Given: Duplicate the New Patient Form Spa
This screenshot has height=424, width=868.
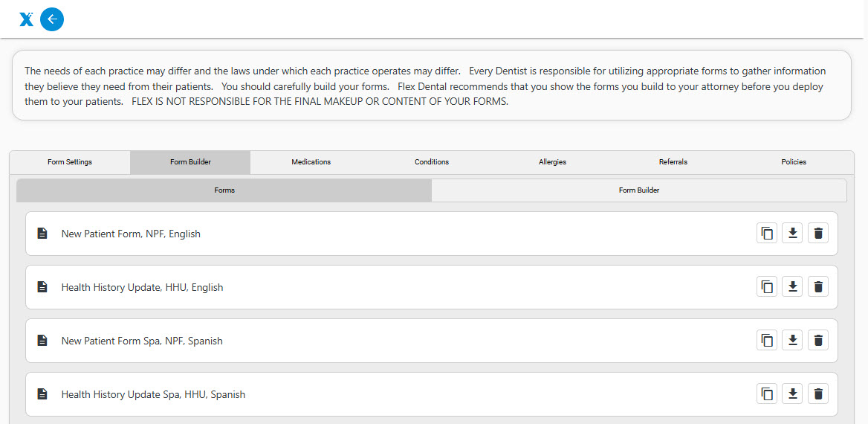Looking at the screenshot, I should point(767,341).
